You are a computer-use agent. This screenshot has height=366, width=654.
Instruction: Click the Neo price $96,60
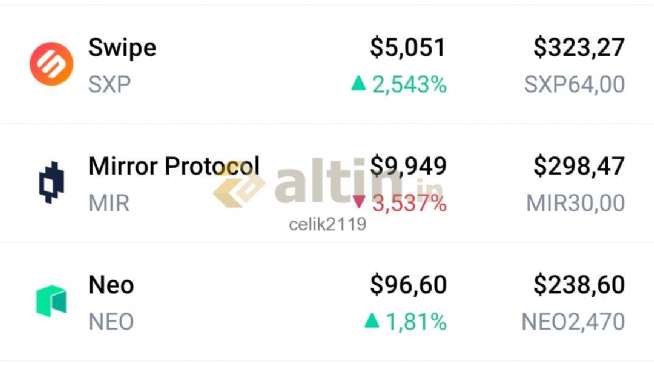click(408, 285)
